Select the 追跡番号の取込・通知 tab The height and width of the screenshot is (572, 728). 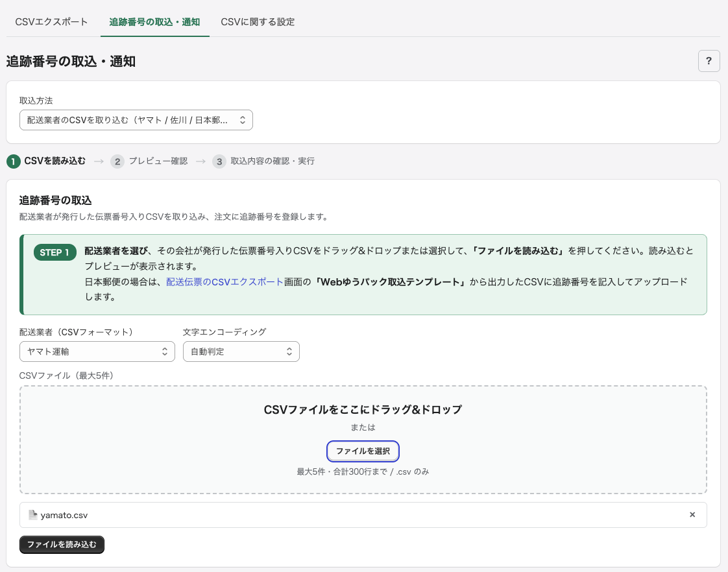click(x=154, y=22)
